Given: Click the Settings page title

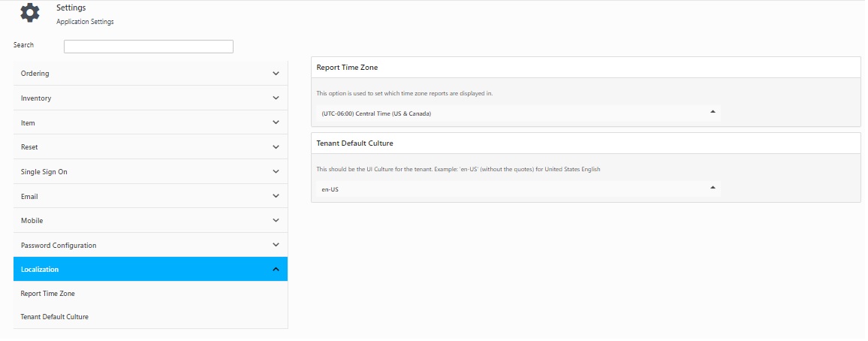Looking at the screenshot, I should (71, 8).
